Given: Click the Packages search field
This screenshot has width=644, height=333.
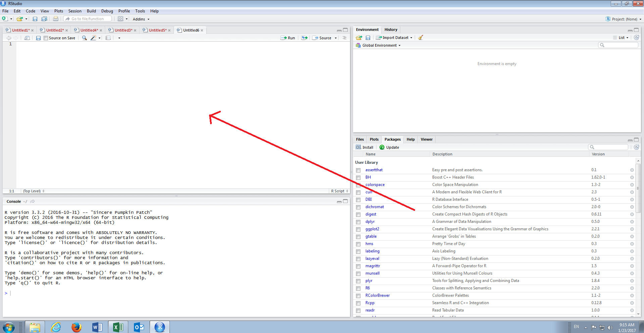Looking at the screenshot, I should click(608, 147).
